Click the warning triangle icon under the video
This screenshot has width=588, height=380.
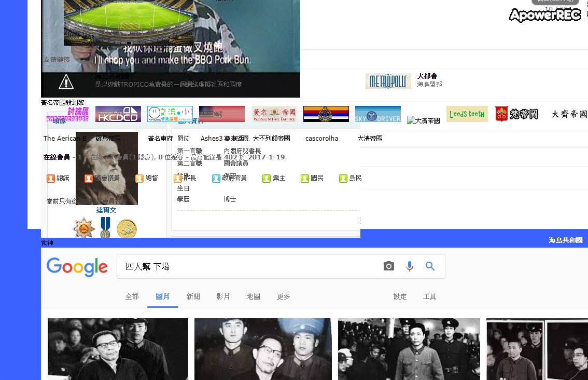tap(66, 82)
